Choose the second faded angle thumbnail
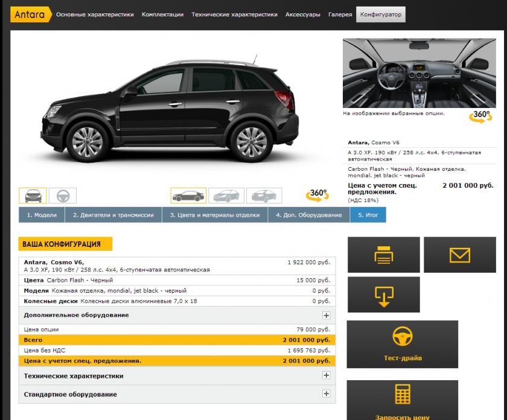The width and height of the screenshot is (507, 420). 226,196
